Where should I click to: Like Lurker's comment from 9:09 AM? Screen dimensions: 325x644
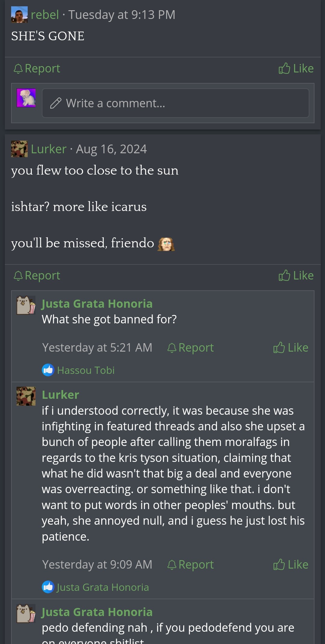click(291, 565)
